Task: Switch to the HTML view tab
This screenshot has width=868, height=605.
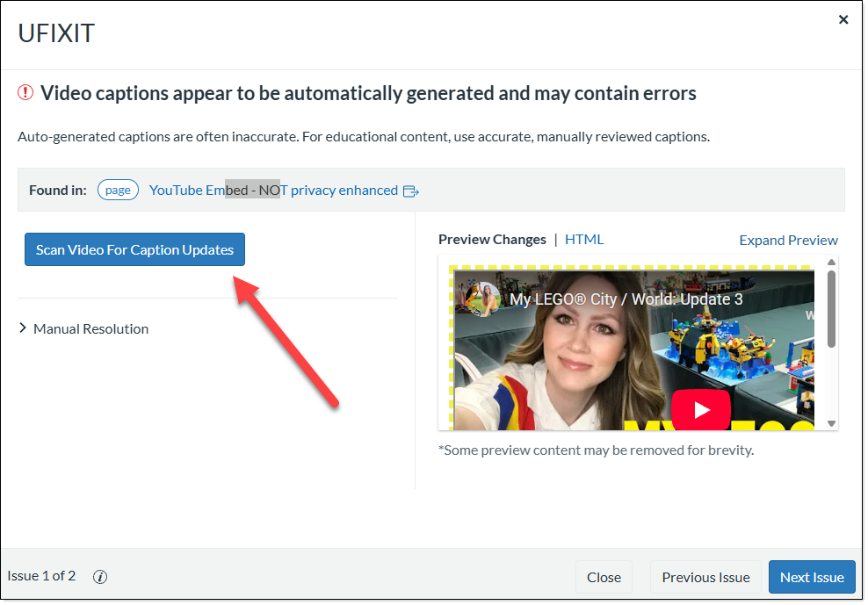Action: click(584, 239)
